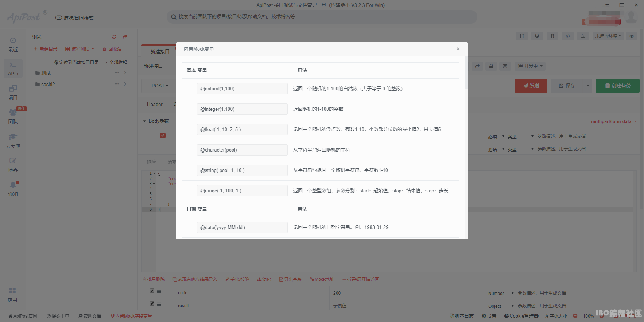Open the Object type dropdown for result
Screen dimensions: 644x322
[x=501, y=306]
